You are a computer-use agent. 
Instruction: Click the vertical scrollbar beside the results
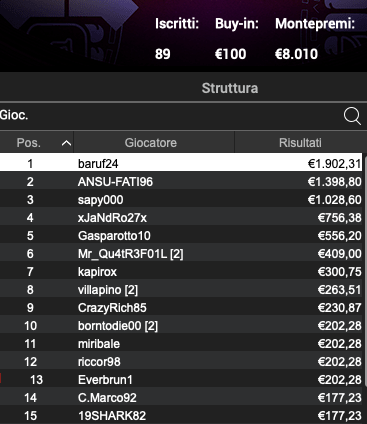tap(365, 289)
